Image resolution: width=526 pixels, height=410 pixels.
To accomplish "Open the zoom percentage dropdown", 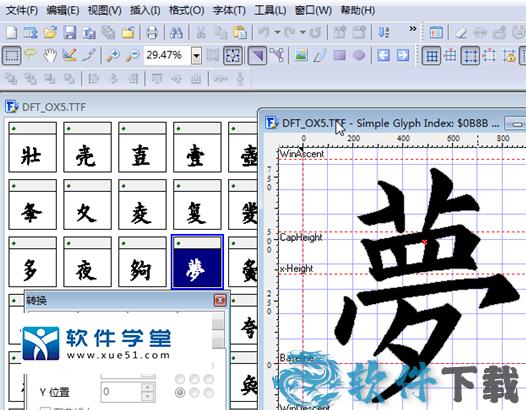I will coord(197,55).
